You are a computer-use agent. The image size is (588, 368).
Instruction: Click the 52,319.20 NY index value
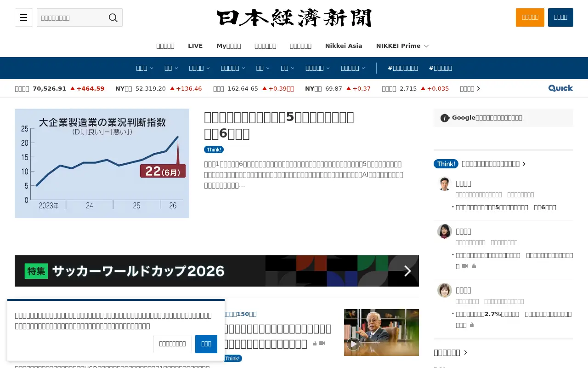click(151, 89)
